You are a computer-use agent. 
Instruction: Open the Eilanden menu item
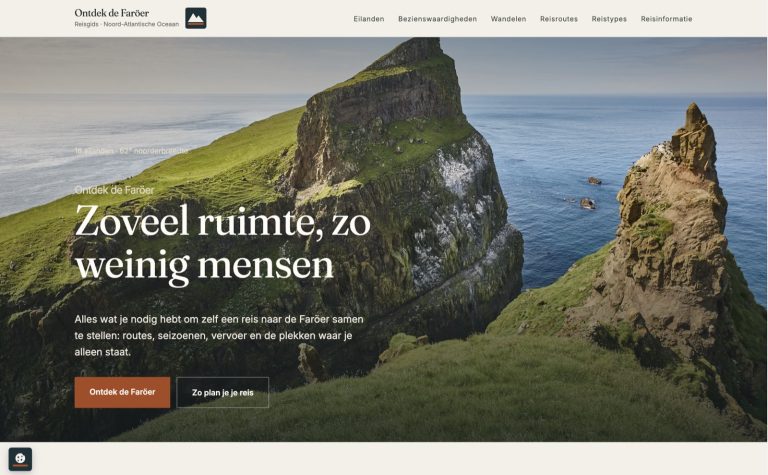[x=369, y=19]
